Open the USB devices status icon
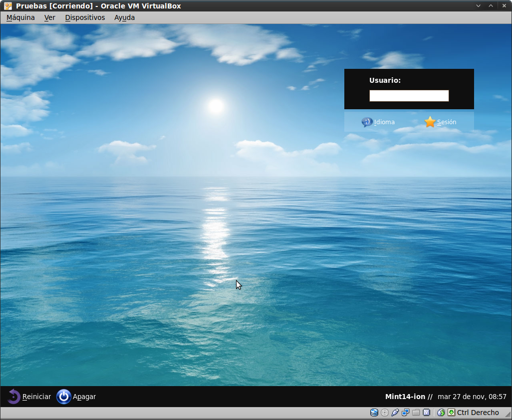512x420 pixels. click(395, 413)
